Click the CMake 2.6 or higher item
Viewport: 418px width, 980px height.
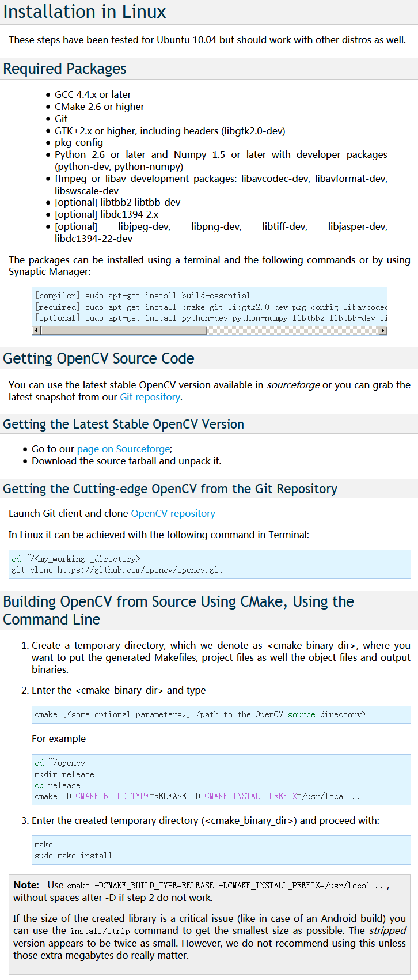point(100,107)
